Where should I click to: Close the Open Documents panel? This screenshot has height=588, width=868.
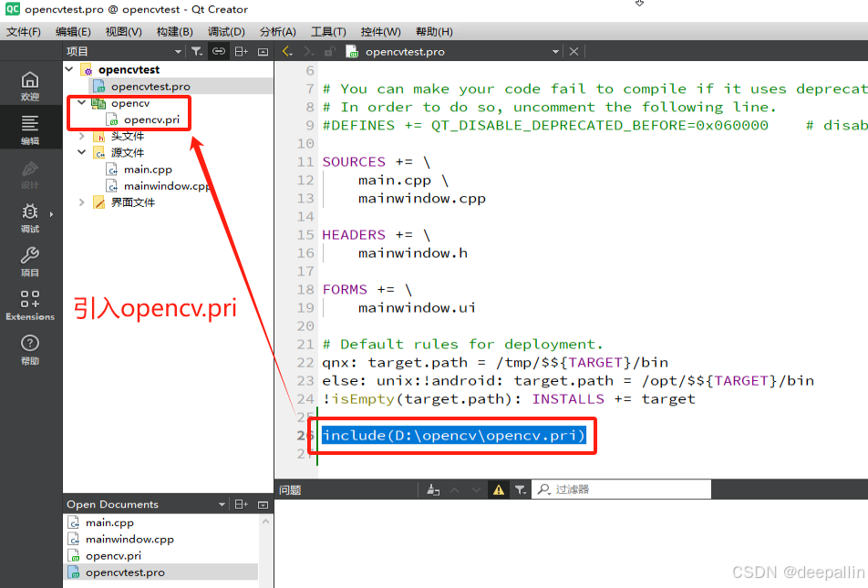tap(263, 504)
